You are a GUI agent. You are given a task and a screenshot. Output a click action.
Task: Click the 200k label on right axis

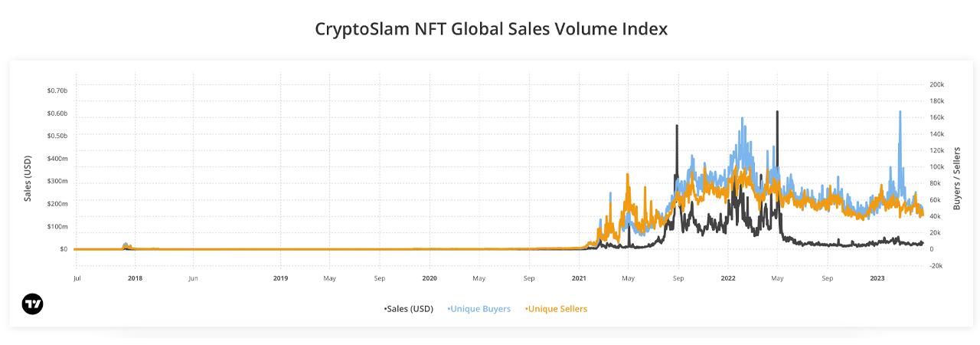(937, 84)
